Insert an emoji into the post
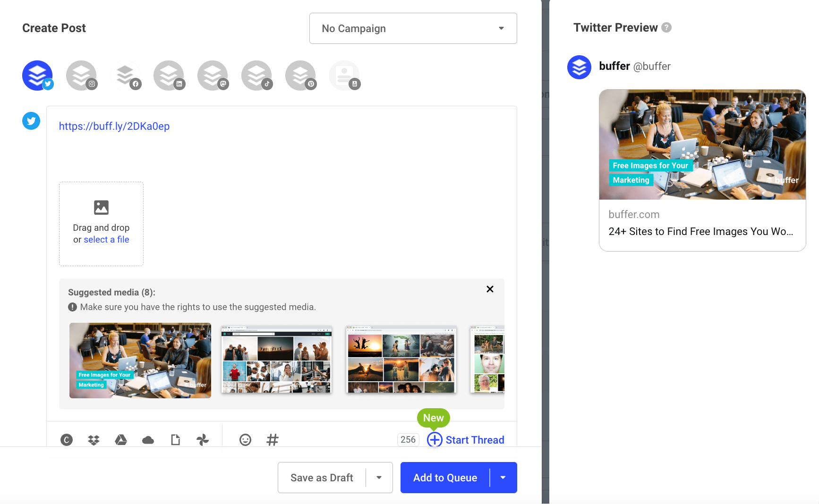 [x=245, y=439]
